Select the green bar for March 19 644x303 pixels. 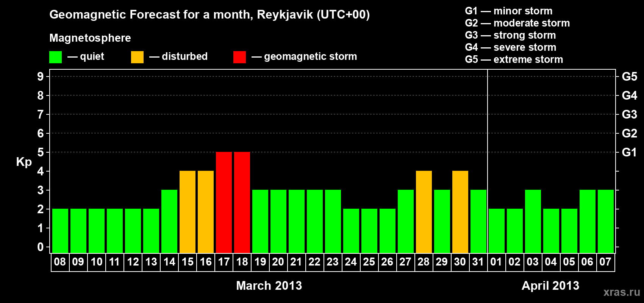[260, 221]
